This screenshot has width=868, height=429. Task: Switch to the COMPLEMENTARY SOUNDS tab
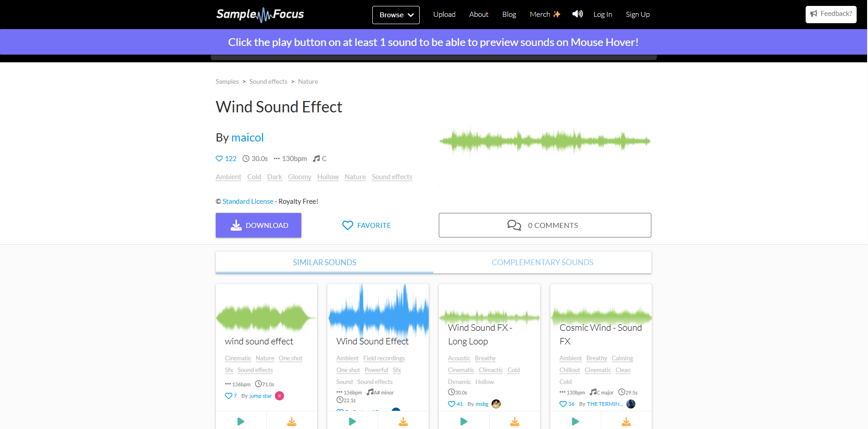point(542,262)
